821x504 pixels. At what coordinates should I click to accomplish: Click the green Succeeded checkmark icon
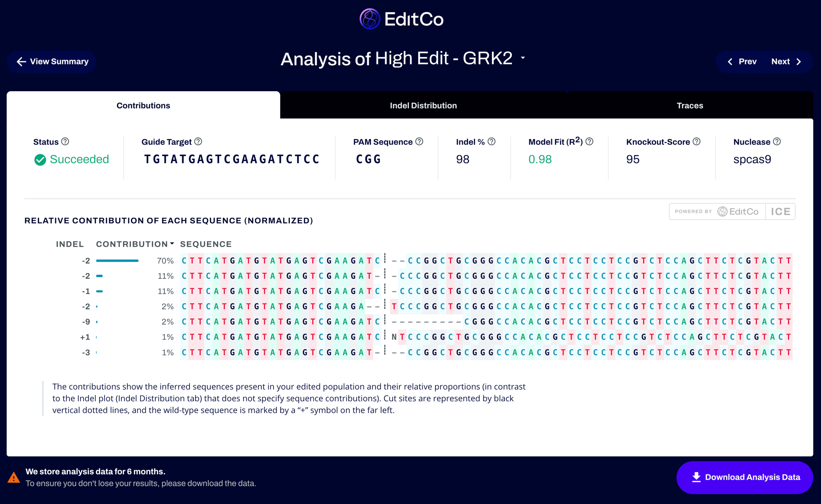[x=40, y=160]
